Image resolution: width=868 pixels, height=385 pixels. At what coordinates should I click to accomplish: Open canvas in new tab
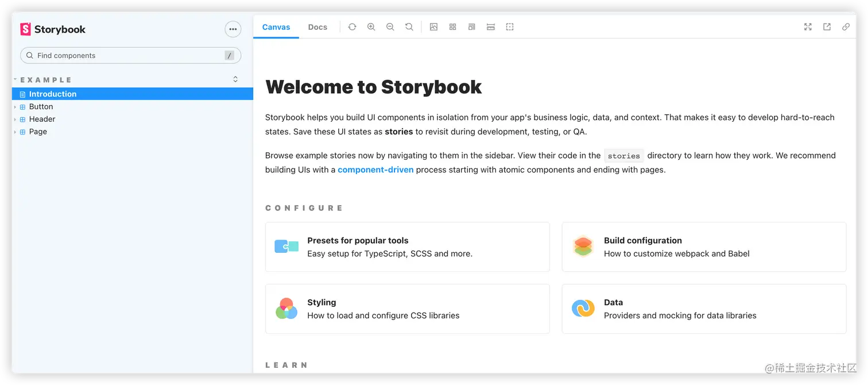tap(827, 27)
